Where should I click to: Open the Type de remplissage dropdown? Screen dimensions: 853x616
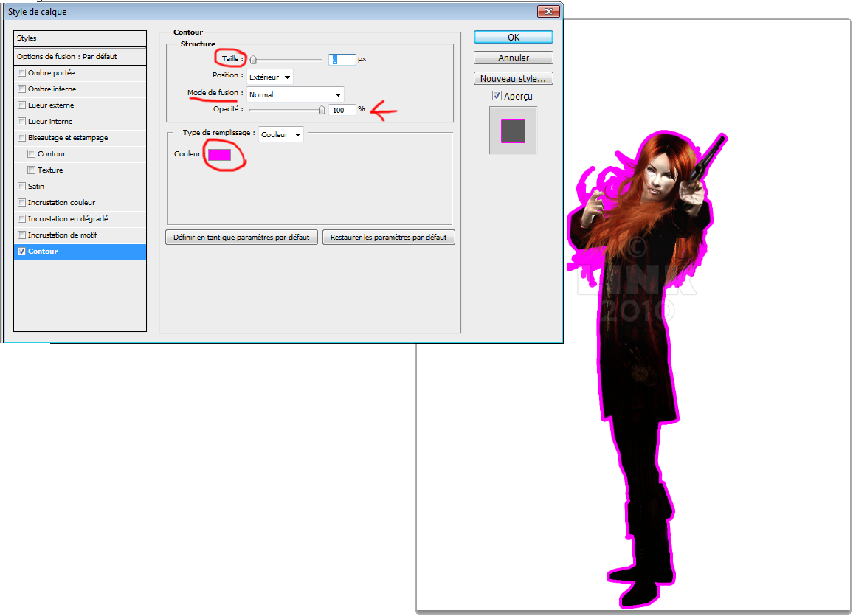tap(281, 134)
